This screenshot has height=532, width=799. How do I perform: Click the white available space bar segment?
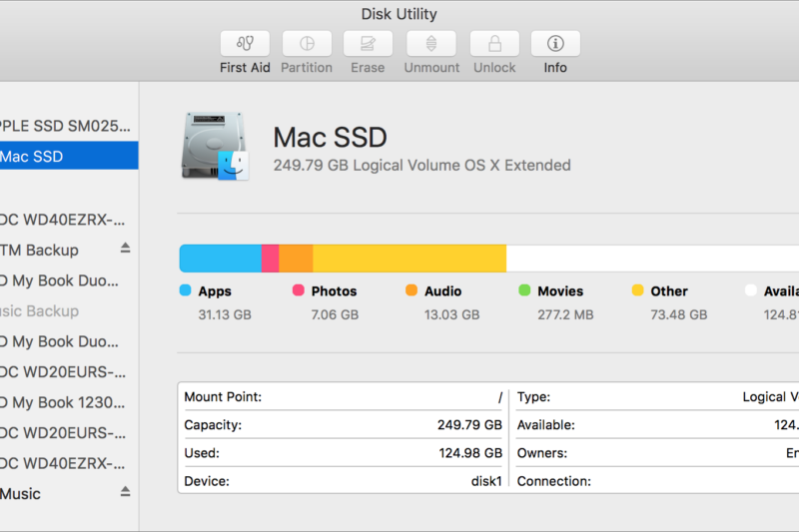pos(653,259)
